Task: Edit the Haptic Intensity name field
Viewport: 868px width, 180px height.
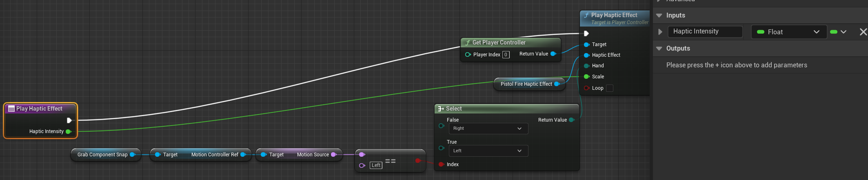Action: pos(705,31)
